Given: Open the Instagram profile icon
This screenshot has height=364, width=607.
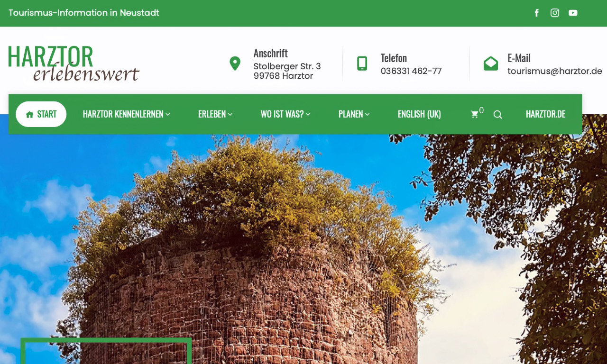Looking at the screenshot, I should click(555, 13).
